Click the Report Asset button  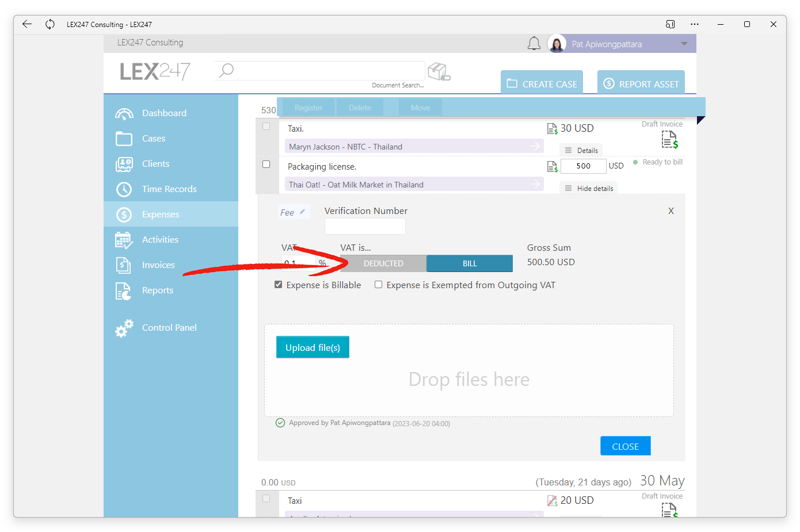(641, 82)
